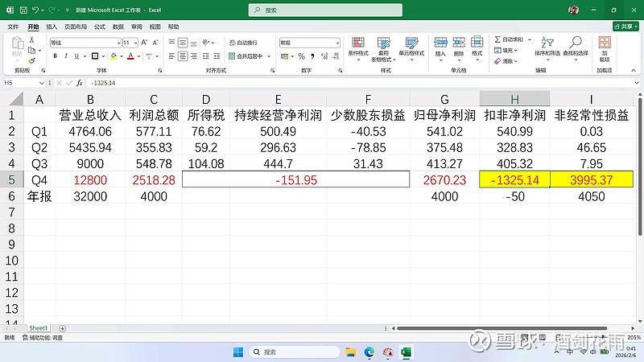Expand the Merge & Center (合并后居中) dropdown arrow
Screen dimensions: 644x362
269,56
